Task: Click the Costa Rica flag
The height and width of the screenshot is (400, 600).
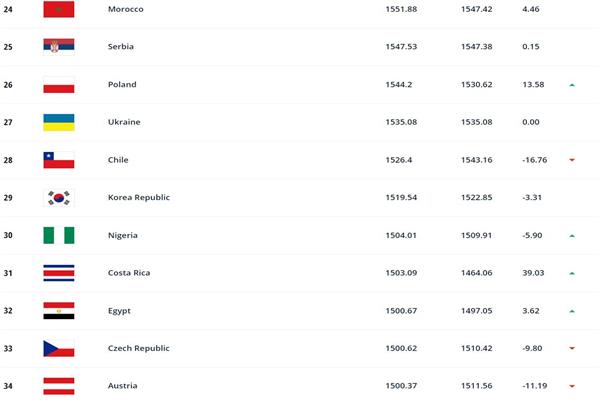Action: click(59, 273)
